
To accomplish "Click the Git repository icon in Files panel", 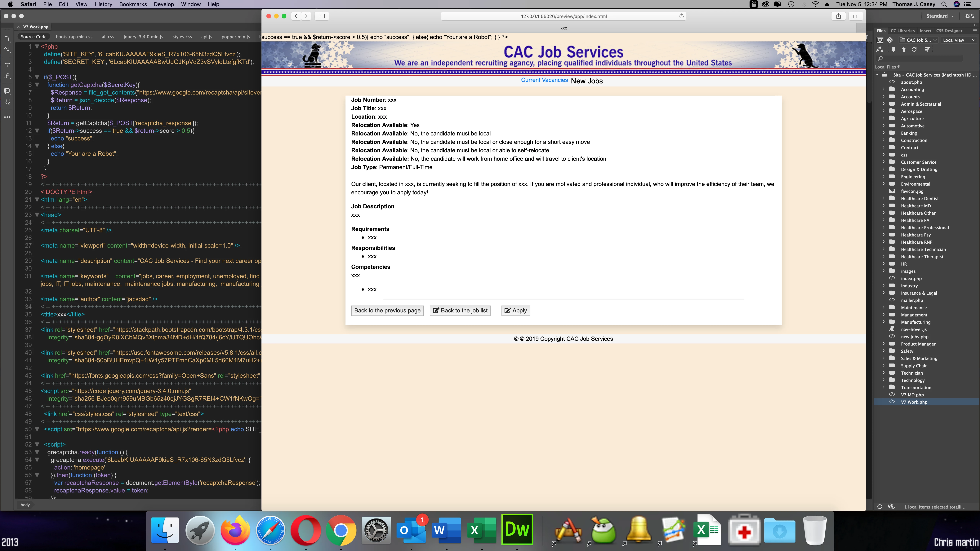I will (889, 40).
